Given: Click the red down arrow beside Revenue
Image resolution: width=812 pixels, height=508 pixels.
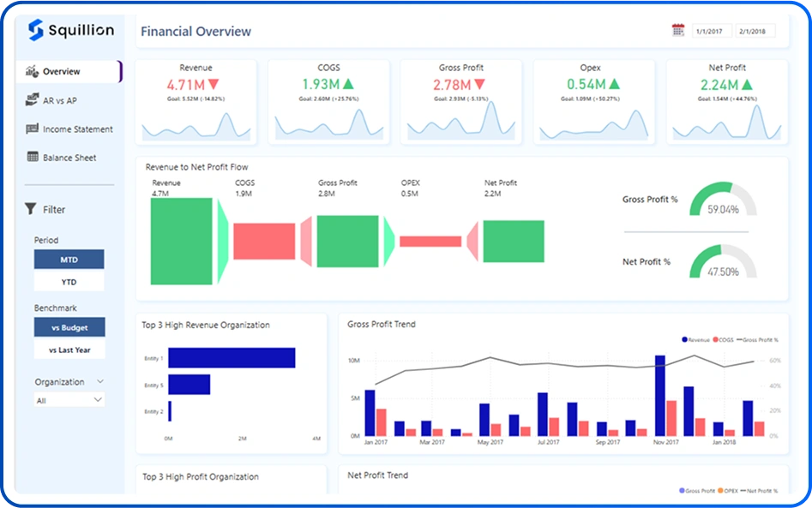Looking at the screenshot, I should click(x=214, y=84).
